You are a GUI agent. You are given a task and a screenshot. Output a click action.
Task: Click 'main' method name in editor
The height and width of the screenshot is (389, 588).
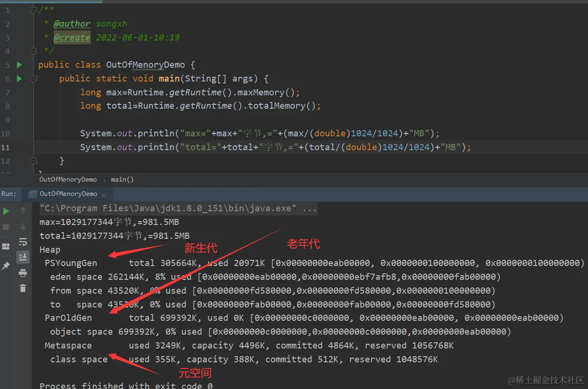[169, 79]
